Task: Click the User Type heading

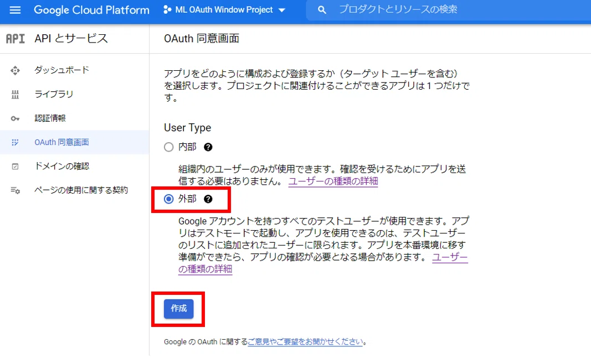Action: point(187,128)
